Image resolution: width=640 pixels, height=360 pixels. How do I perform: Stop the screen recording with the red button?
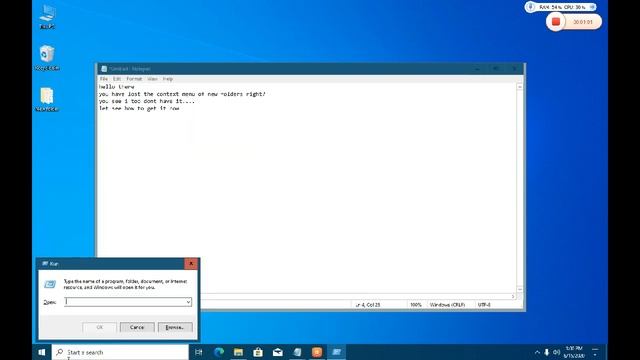[556, 22]
